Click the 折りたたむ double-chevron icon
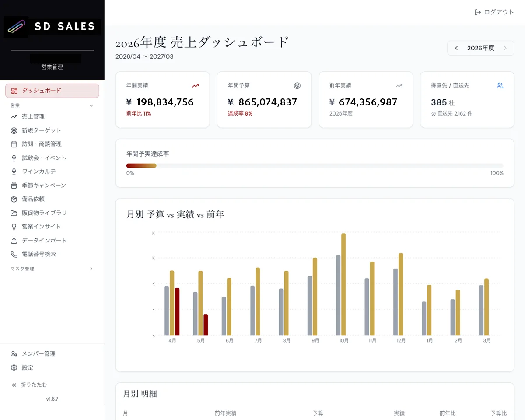525x420 pixels. (14, 385)
